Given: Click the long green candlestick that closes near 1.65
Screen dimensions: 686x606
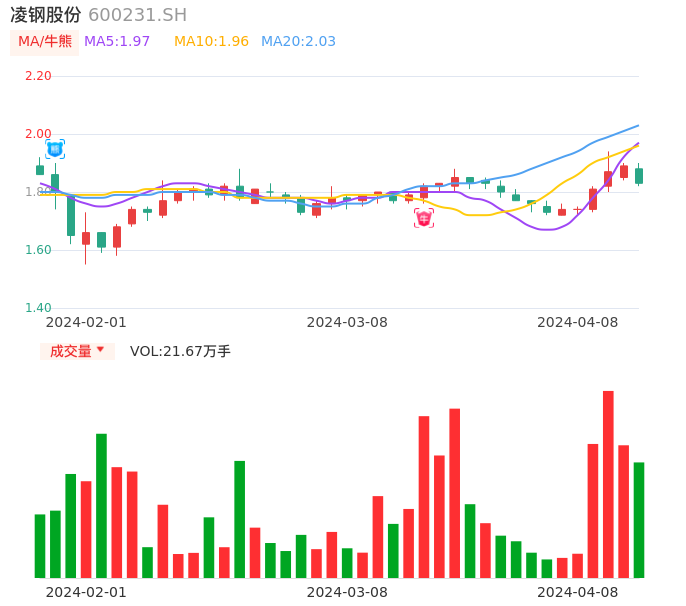Looking at the screenshot, I should pos(71,217).
